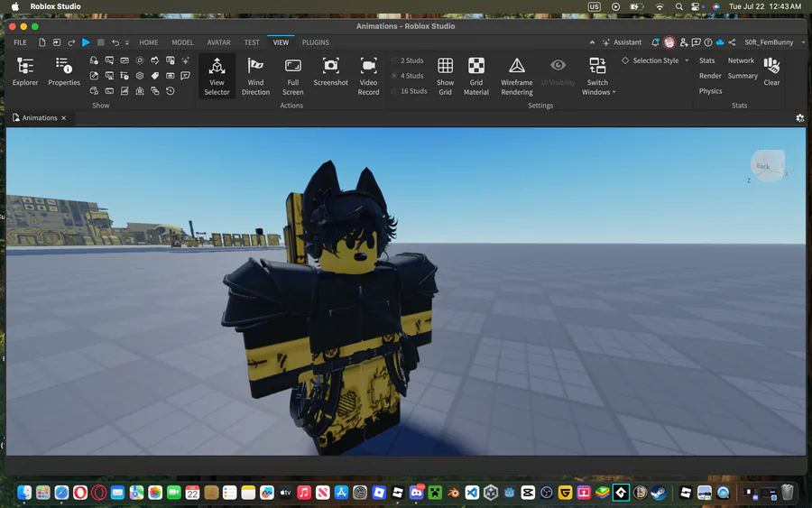Click the Stop playtest button
The image size is (812, 508).
(101, 42)
